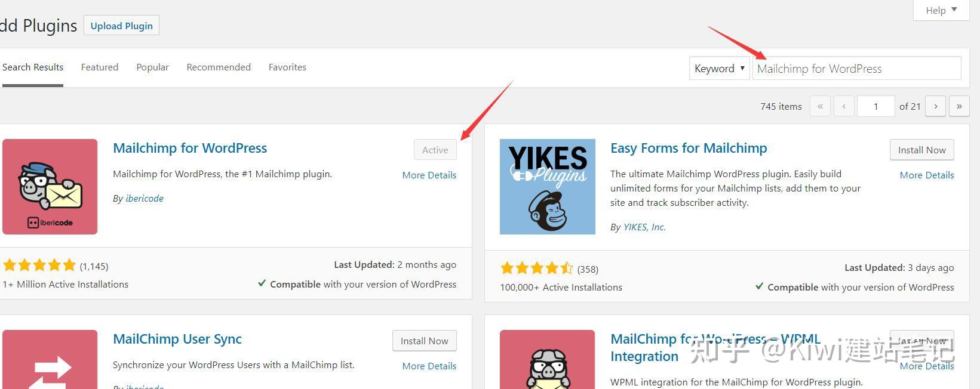This screenshot has height=389, width=980.
Task: Click the current page number field
Action: pyautogui.click(x=875, y=106)
